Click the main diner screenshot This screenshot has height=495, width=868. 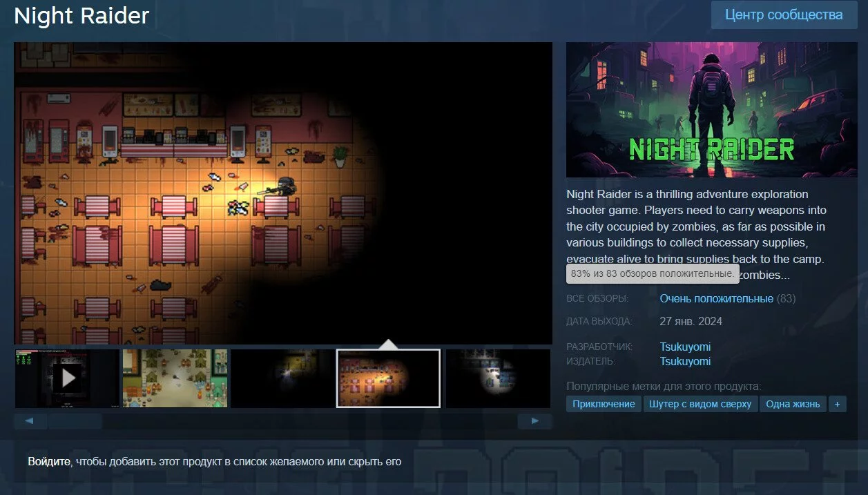pyautogui.click(x=283, y=193)
